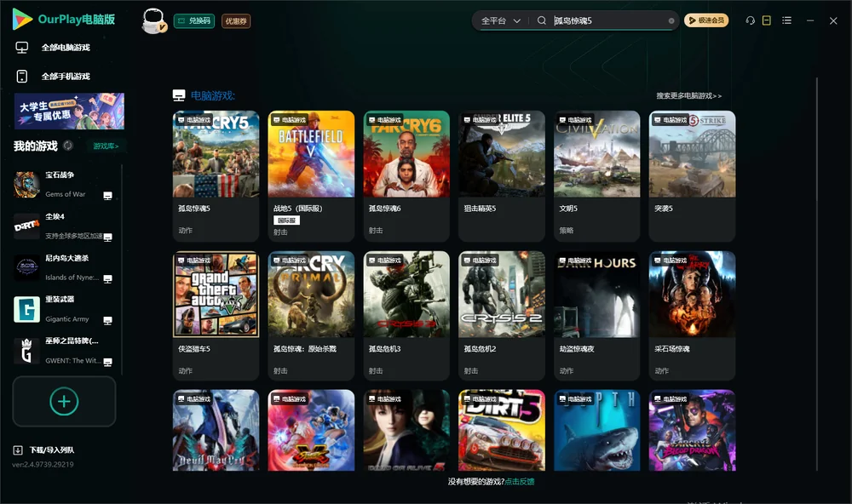
Task: Click the 我的游戏 heading
Action: 35,146
